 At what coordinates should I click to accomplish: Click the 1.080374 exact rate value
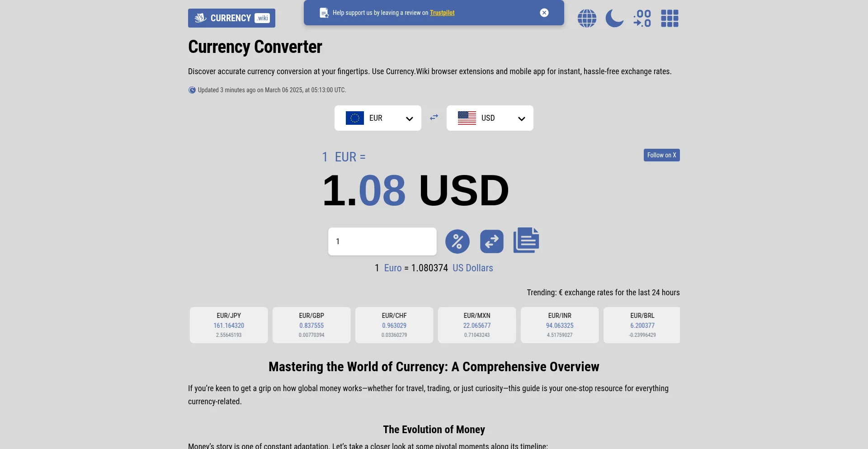(429, 268)
